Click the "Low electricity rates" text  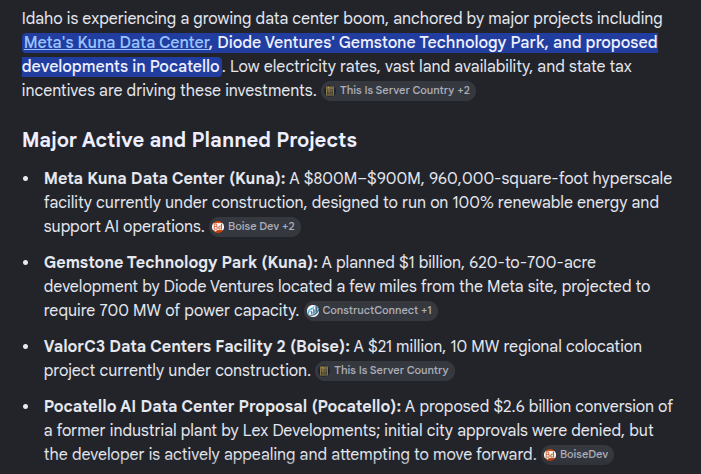coord(304,67)
